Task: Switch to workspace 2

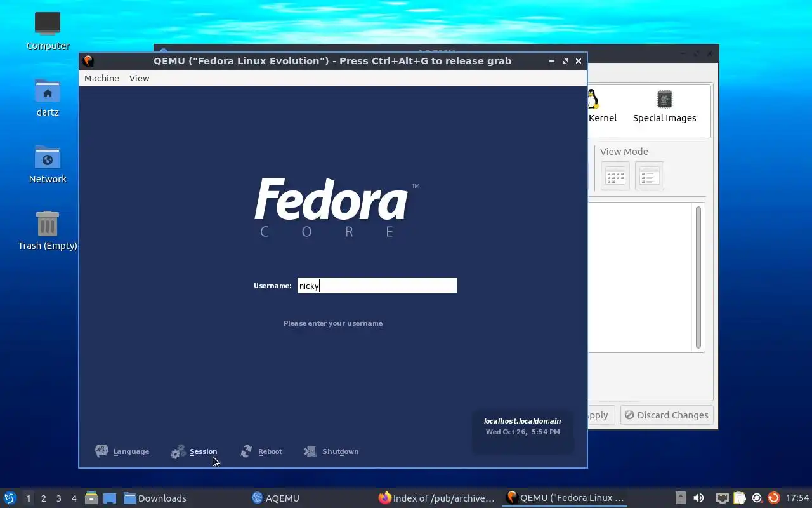Action: [44, 498]
